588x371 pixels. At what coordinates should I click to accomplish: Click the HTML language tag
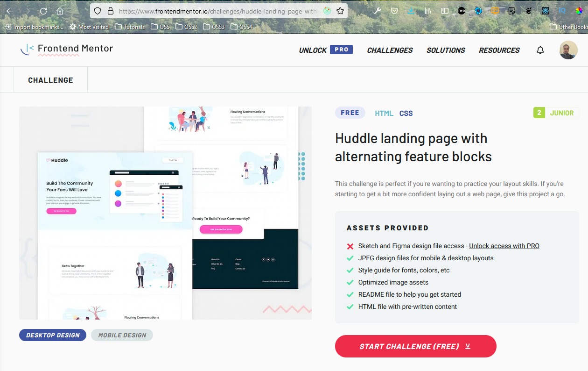[x=384, y=113]
